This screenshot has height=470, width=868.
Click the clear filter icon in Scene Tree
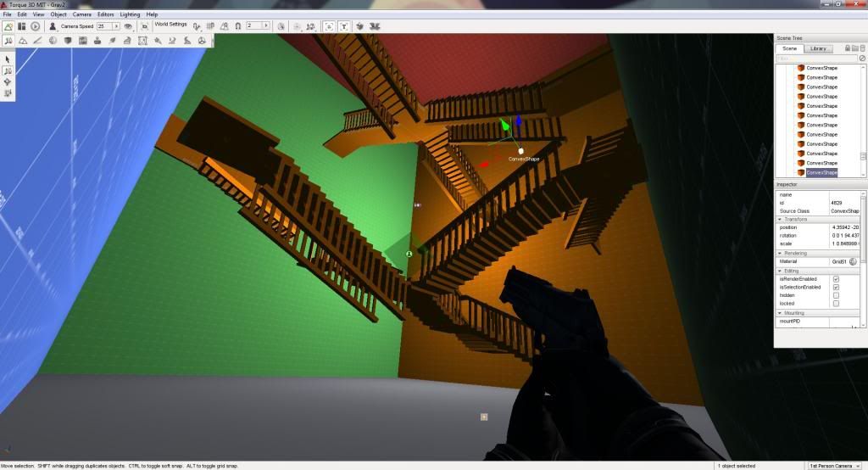tap(862, 59)
